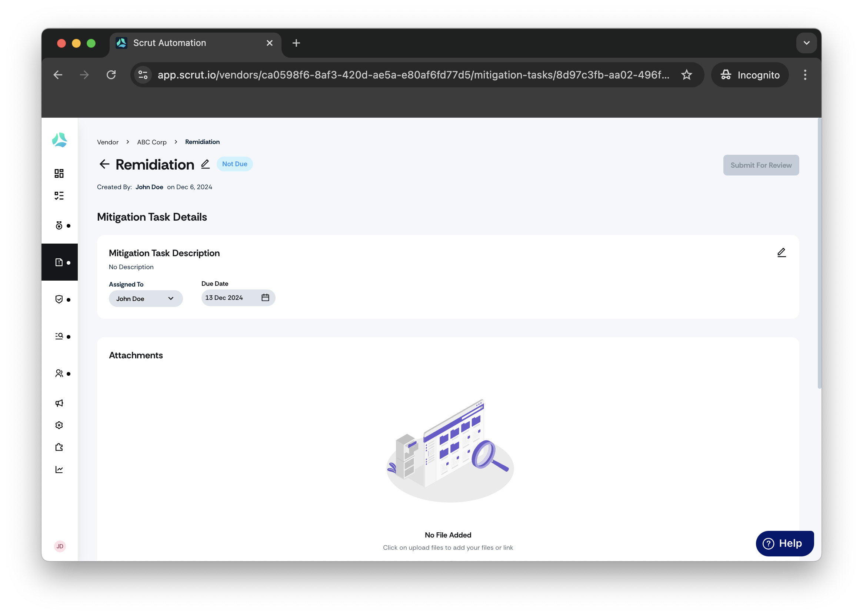
Task: Open the people sidebar icon
Action: point(59,374)
